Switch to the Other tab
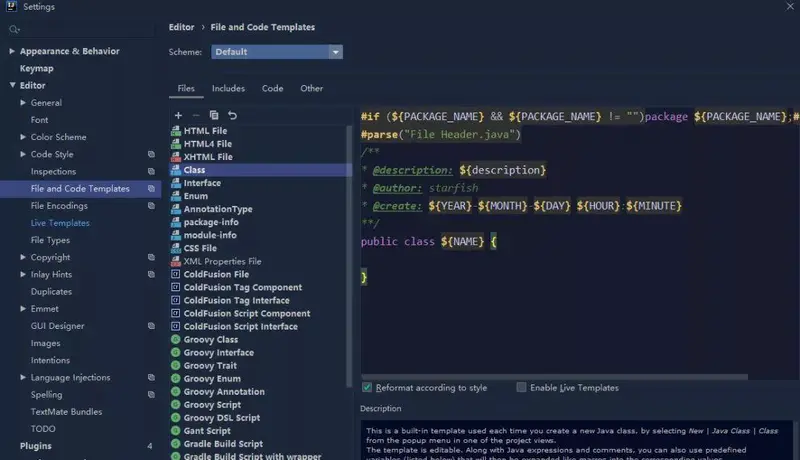The image size is (800, 460). 311,88
